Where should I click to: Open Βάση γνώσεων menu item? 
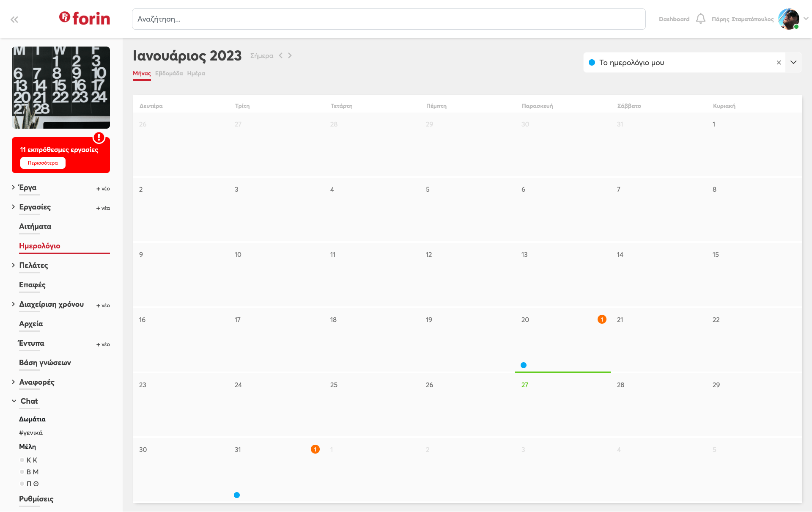point(45,363)
